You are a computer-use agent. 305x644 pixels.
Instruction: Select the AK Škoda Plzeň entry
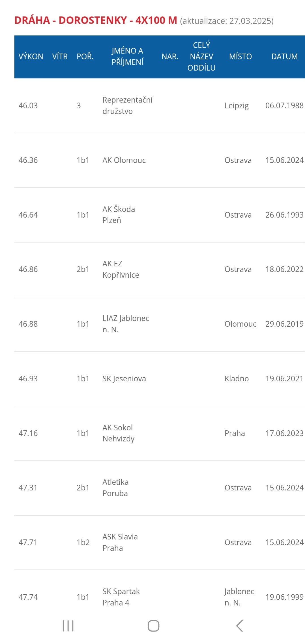click(119, 214)
